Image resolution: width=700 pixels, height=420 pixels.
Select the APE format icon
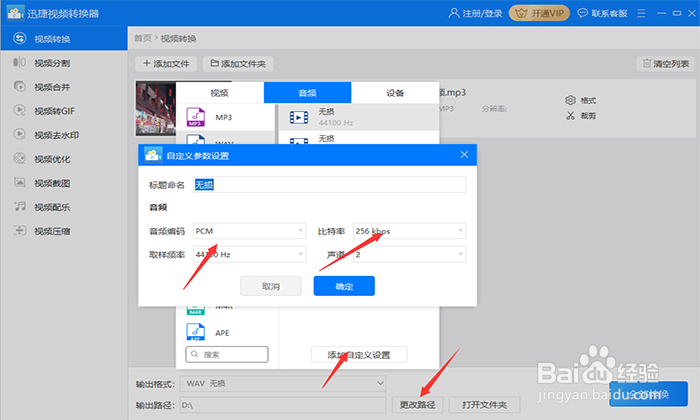(196, 332)
